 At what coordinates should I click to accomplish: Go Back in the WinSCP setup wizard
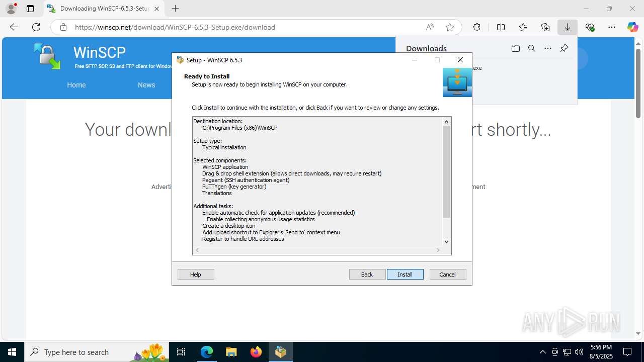pos(367,275)
